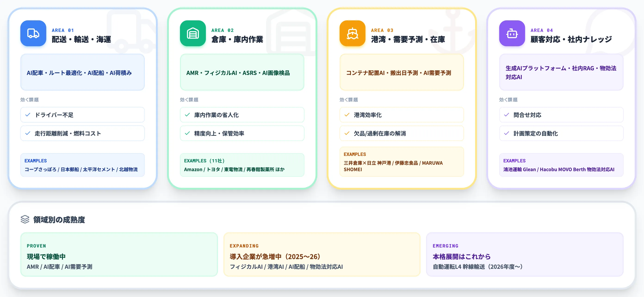This screenshot has width=644, height=297.
Task: Click the AMR・フィジカルAI・ASRS technology box
Action: click(x=242, y=72)
